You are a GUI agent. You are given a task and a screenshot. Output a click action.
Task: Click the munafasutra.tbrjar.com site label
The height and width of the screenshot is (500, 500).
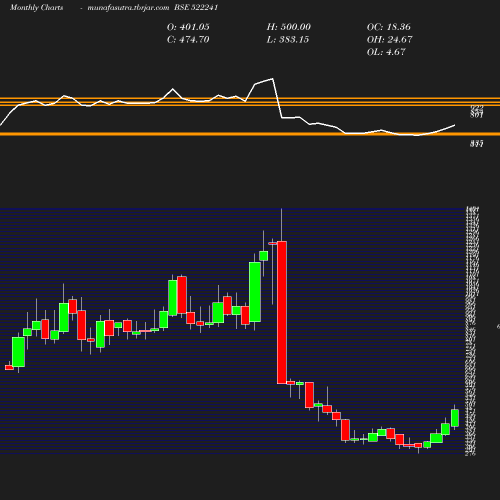point(128,7)
